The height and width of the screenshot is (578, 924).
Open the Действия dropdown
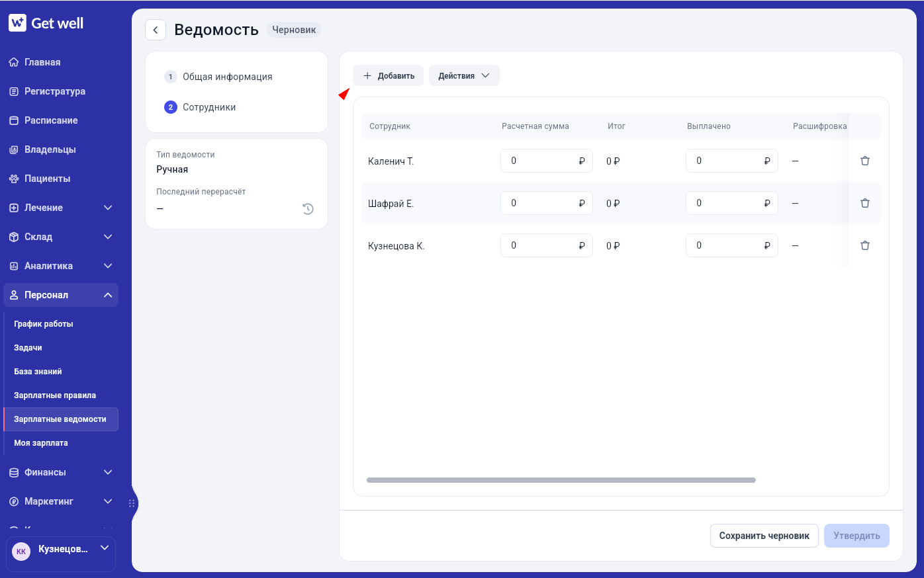tap(464, 75)
